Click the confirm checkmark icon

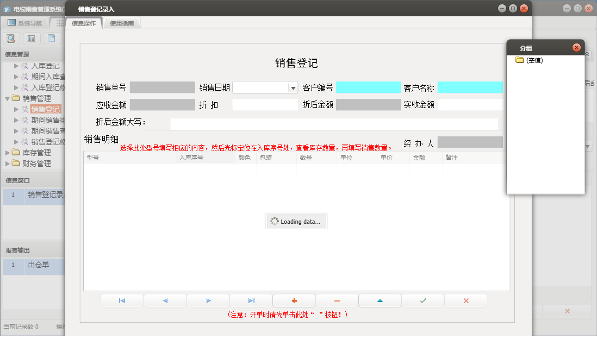[x=422, y=300]
